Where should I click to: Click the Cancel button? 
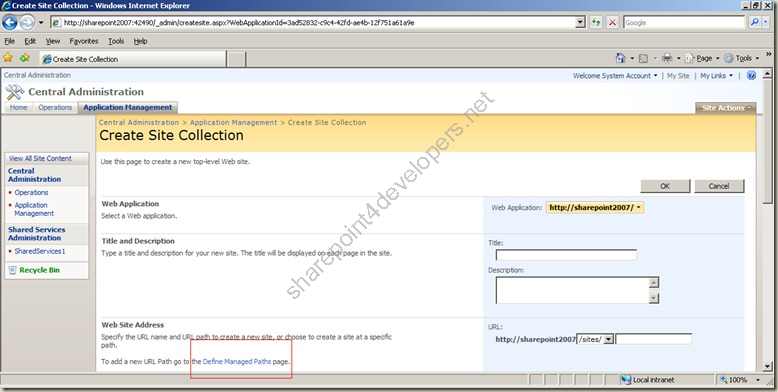(x=719, y=186)
